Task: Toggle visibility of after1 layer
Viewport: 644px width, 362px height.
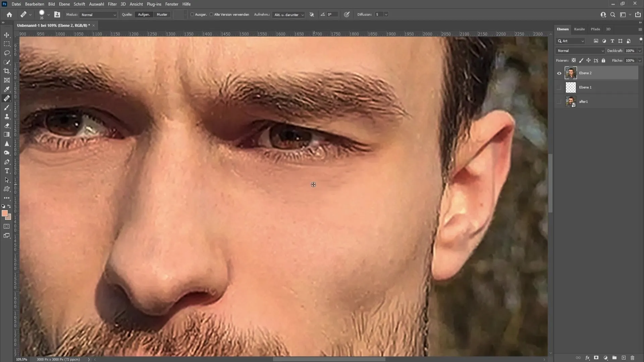Action: point(559,101)
